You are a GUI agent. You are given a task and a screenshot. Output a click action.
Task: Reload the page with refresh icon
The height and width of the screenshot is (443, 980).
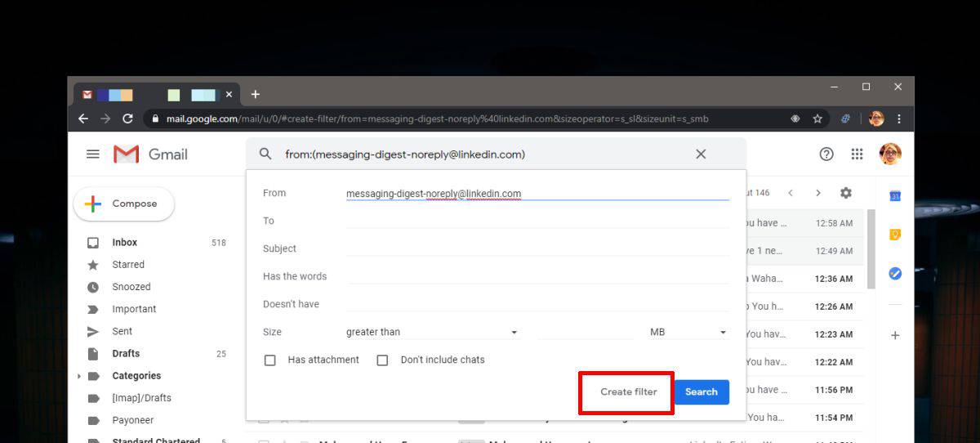coord(127,119)
